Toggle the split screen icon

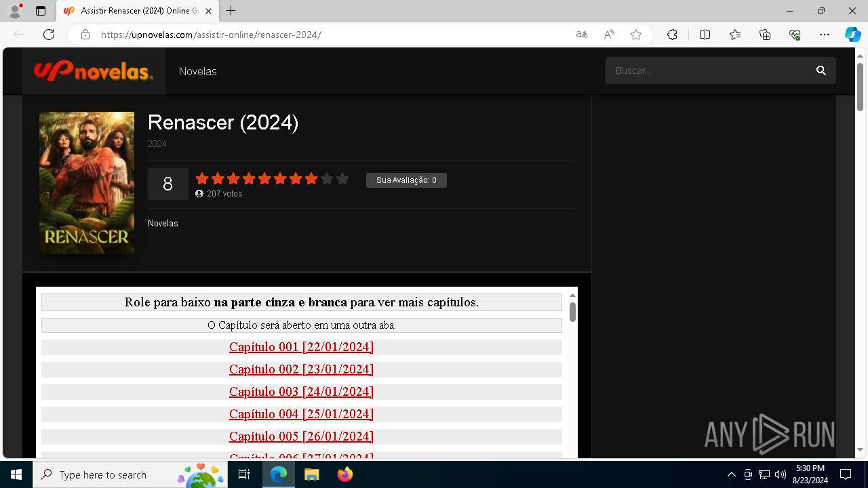705,35
